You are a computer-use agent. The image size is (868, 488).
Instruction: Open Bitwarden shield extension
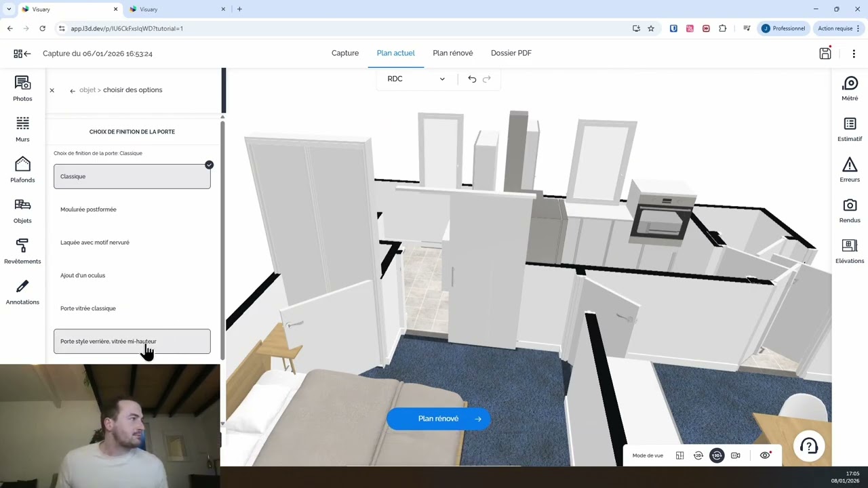673,28
